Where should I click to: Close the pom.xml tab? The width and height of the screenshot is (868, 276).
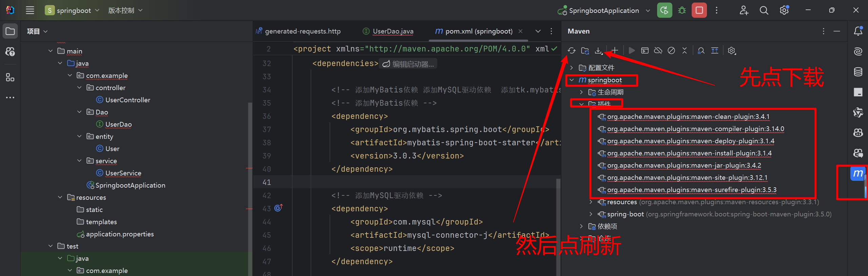[520, 31]
